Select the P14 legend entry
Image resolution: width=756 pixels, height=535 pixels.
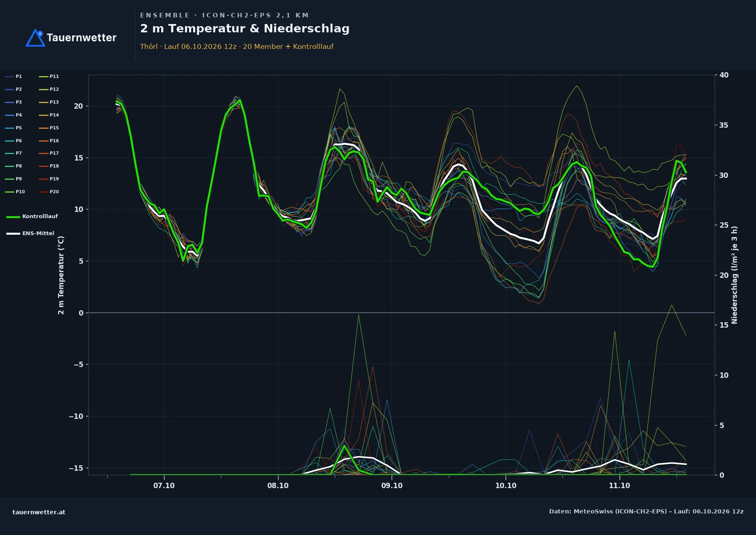pos(49,115)
